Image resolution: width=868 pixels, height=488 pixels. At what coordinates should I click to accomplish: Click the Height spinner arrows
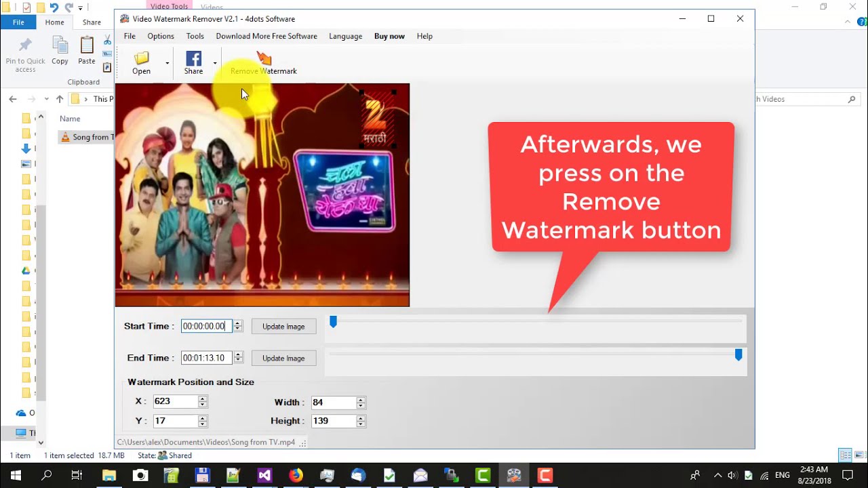(361, 421)
